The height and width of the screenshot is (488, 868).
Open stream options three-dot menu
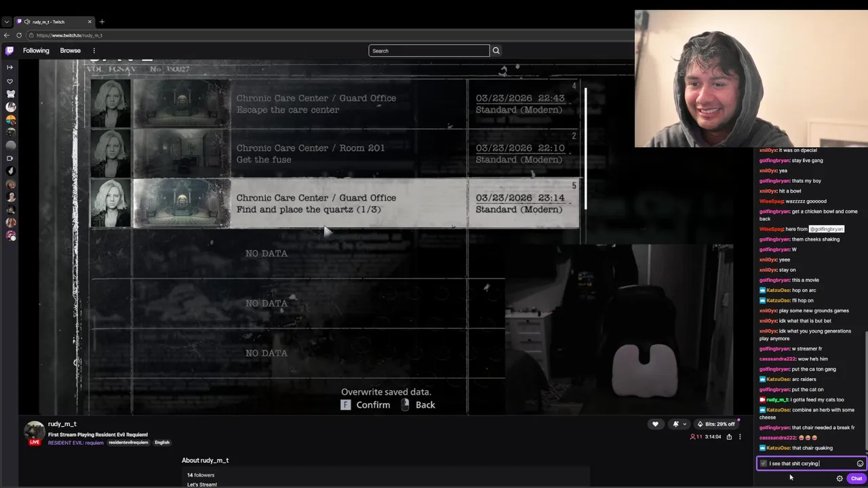[740, 437]
